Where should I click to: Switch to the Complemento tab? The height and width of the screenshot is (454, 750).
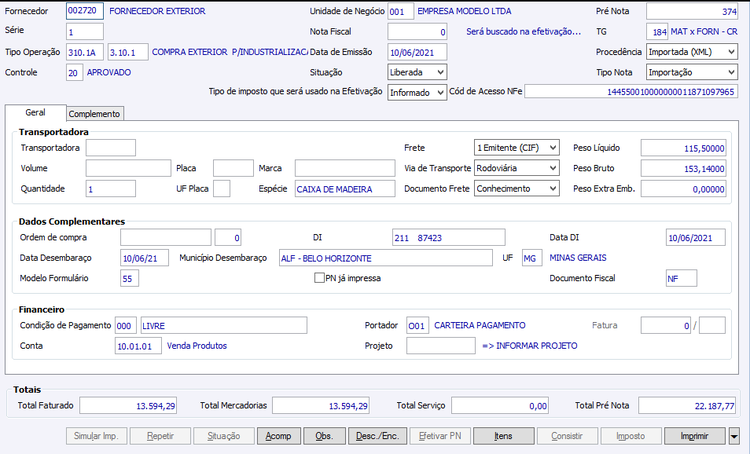click(95, 114)
